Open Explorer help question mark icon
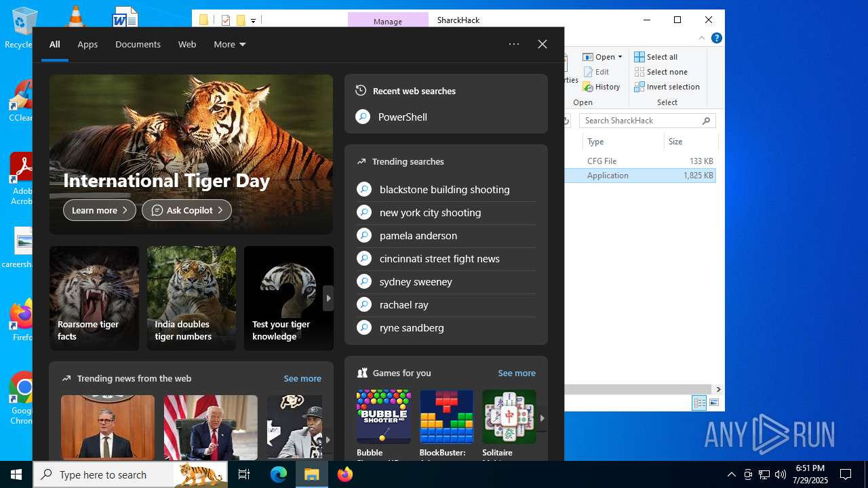Image resolution: width=868 pixels, height=488 pixels. point(716,39)
